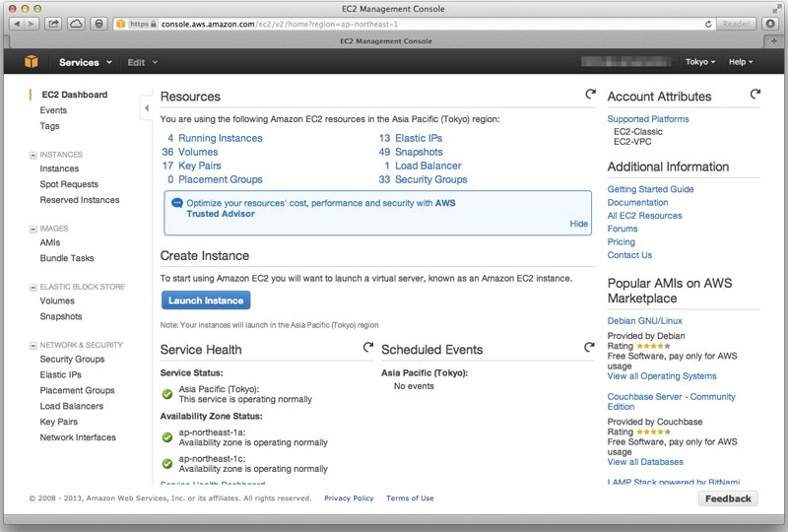Image resolution: width=788 pixels, height=532 pixels.
Task: Click the Safari address bar URL
Action: (279, 24)
